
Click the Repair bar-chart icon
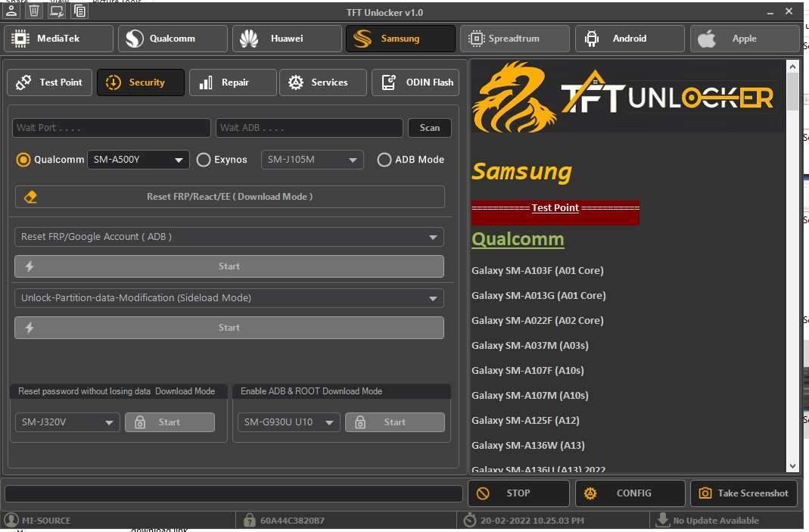206,82
